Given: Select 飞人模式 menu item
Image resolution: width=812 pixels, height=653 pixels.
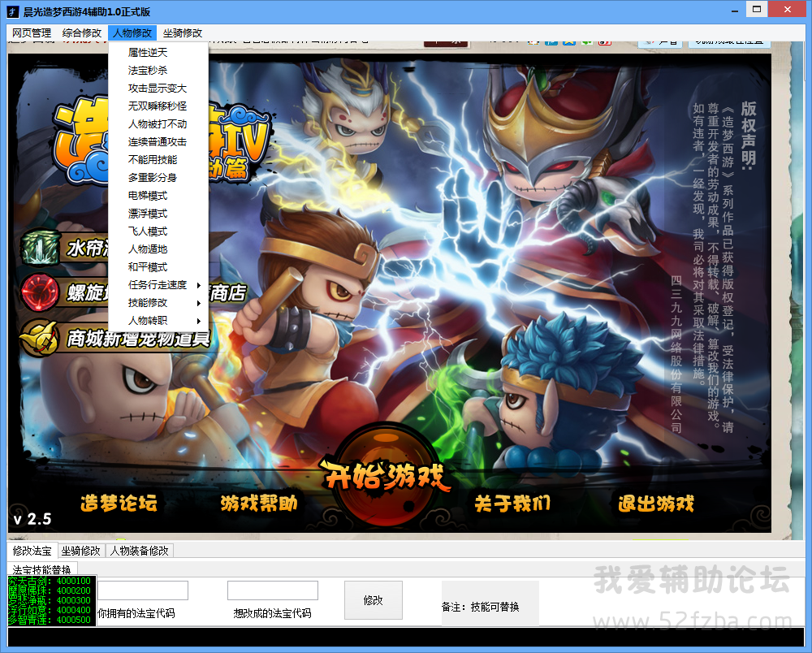Looking at the screenshot, I should click(x=158, y=231).
